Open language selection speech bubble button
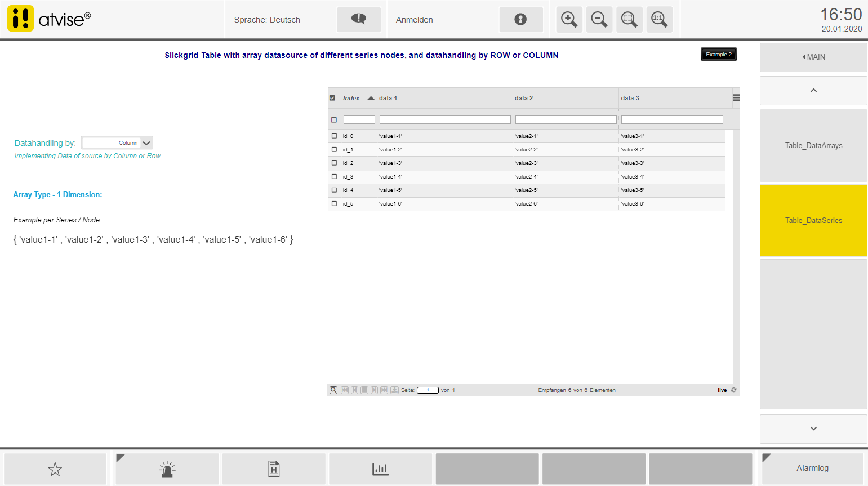 pyautogui.click(x=359, y=20)
